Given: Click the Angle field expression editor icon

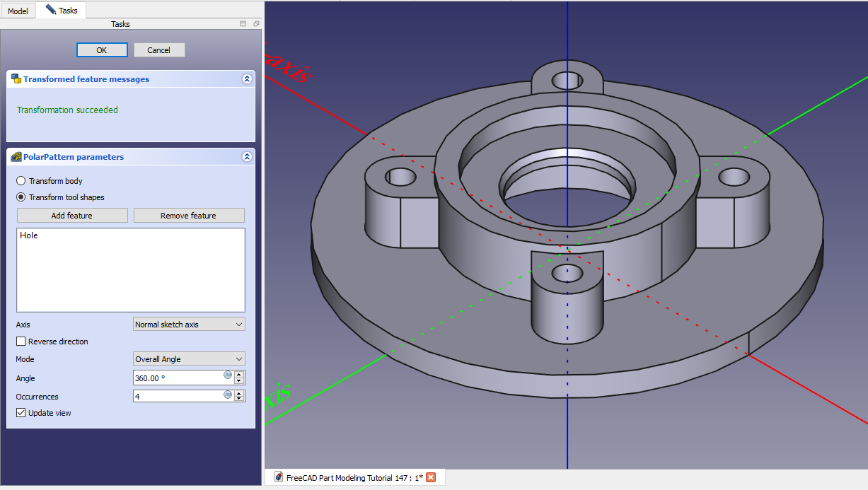Looking at the screenshot, I should 228,375.
